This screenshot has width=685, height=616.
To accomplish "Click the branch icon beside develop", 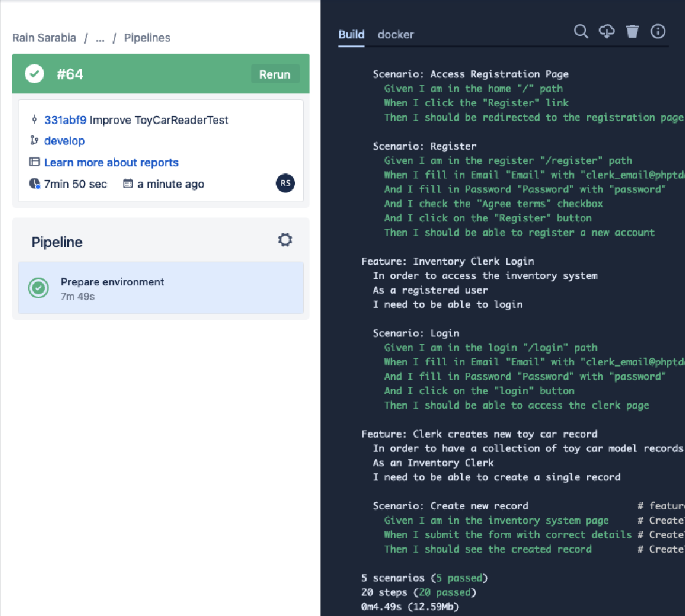I will pyautogui.click(x=35, y=140).
